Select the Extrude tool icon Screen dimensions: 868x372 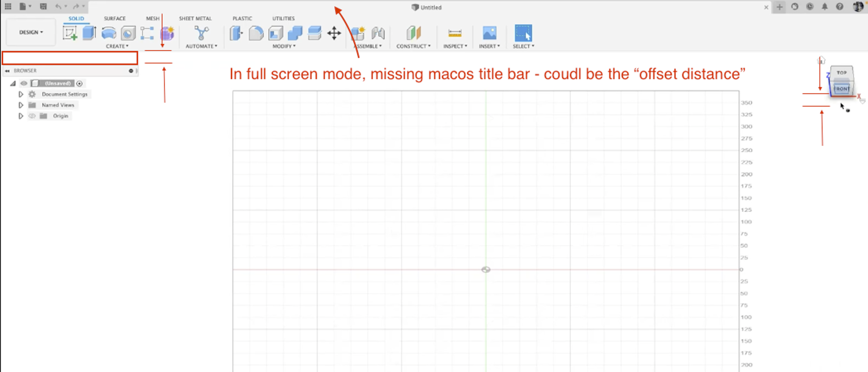(89, 33)
